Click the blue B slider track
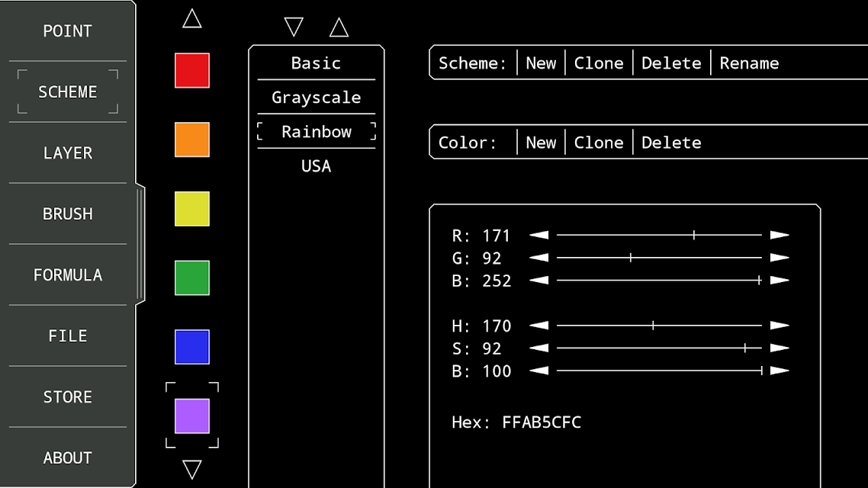 (x=659, y=281)
